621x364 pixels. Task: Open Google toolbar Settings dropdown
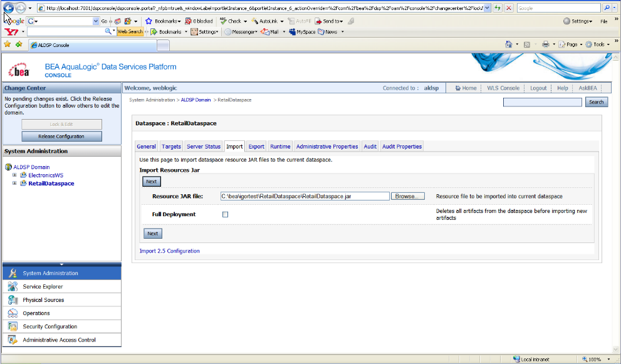pyautogui.click(x=577, y=21)
